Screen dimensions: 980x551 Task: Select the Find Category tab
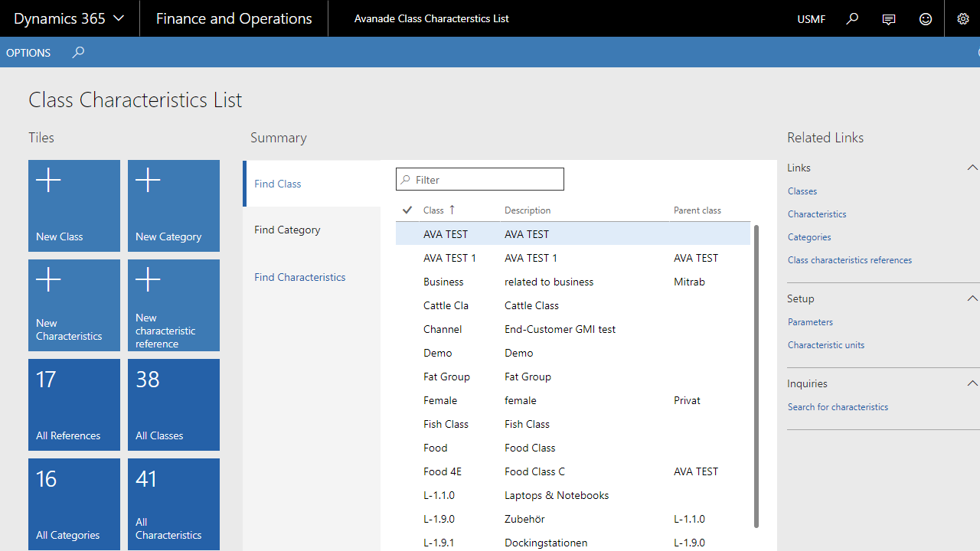pos(312,230)
